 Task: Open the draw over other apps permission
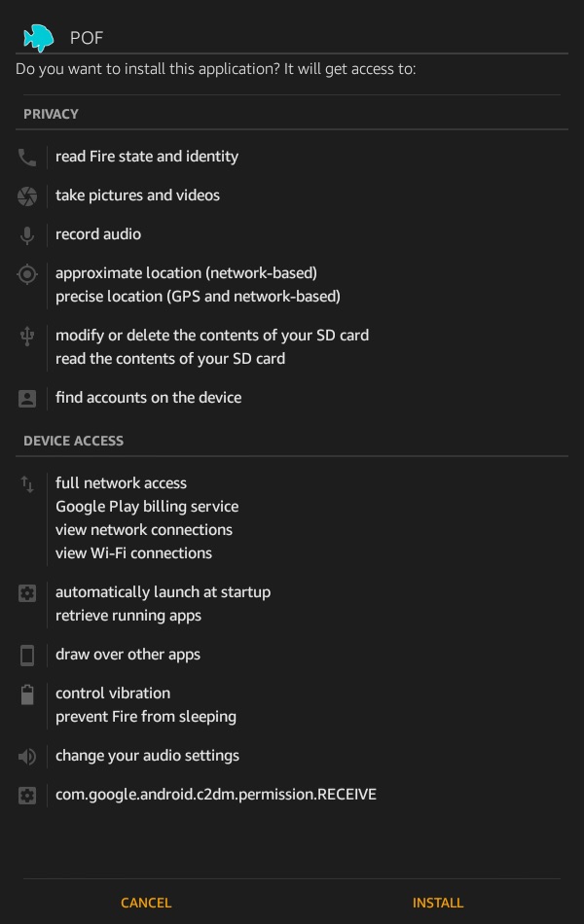pyautogui.click(x=128, y=655)
